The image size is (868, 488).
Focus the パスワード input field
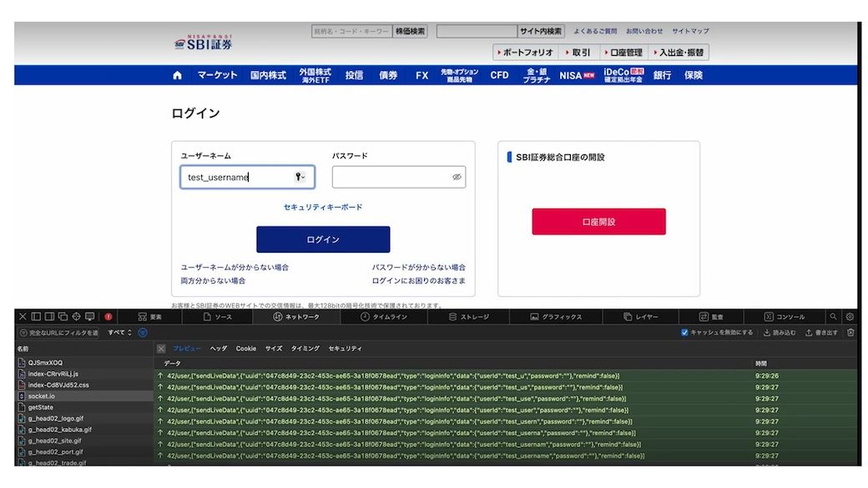[399, 177]
